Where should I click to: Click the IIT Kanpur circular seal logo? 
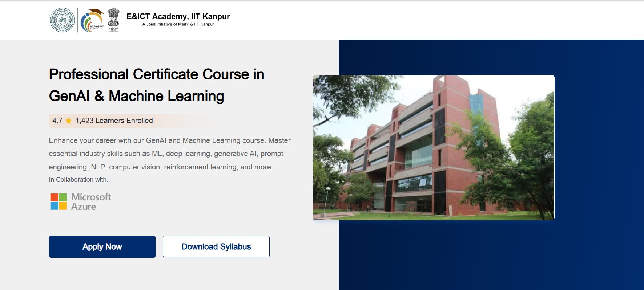[x=62, y=20]
